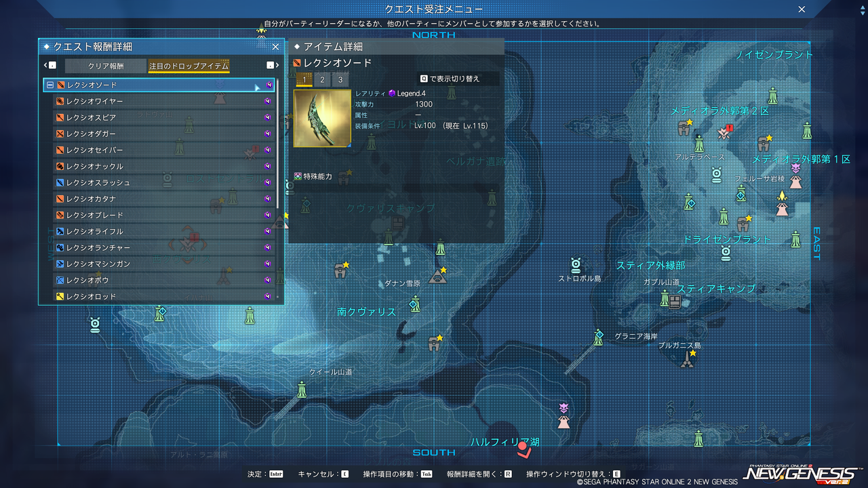Click the Qで表示切り替え button
This screenshot has width=868, height=488.
(x=458, y=79)
